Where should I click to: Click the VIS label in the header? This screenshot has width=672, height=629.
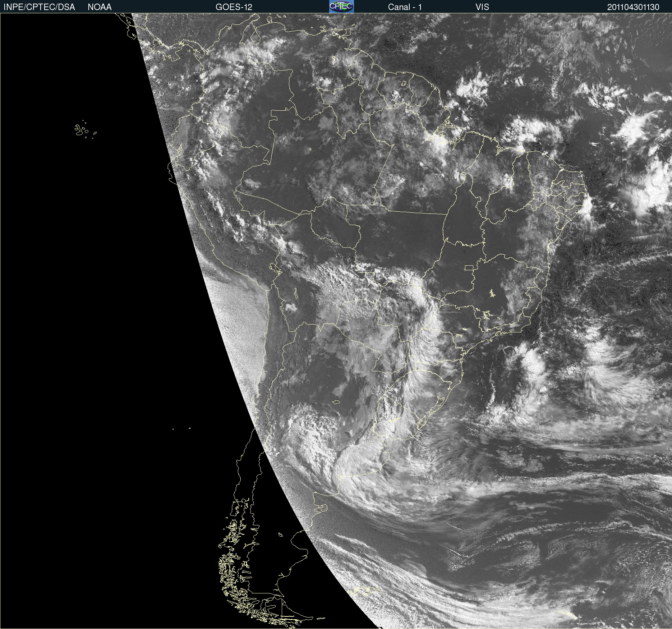[x=482, y=7]
